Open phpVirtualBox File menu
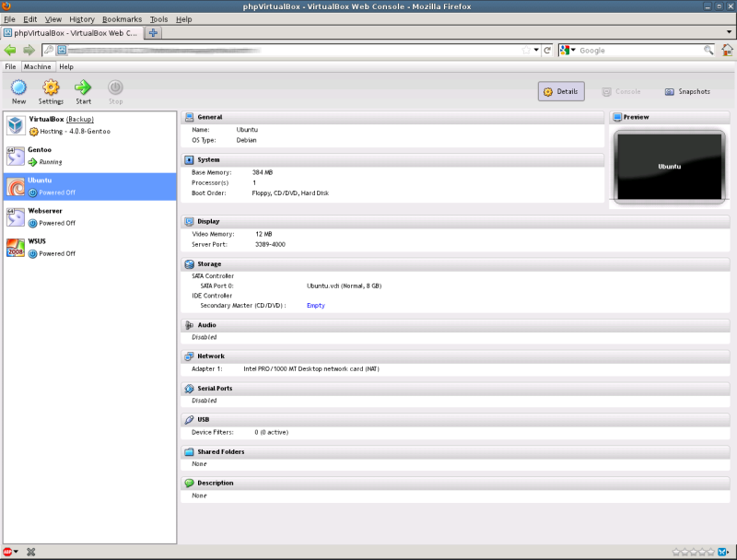 pyautogui.click(x=10, y=66)
